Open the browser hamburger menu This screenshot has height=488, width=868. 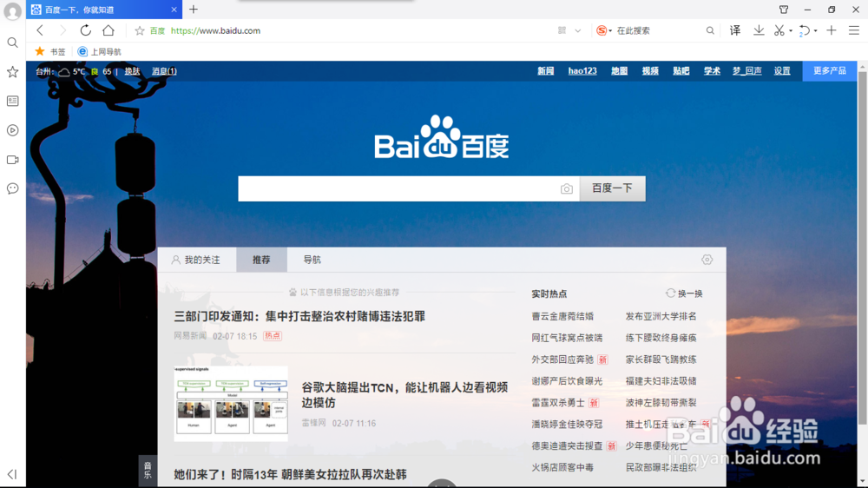coord(854,30)
